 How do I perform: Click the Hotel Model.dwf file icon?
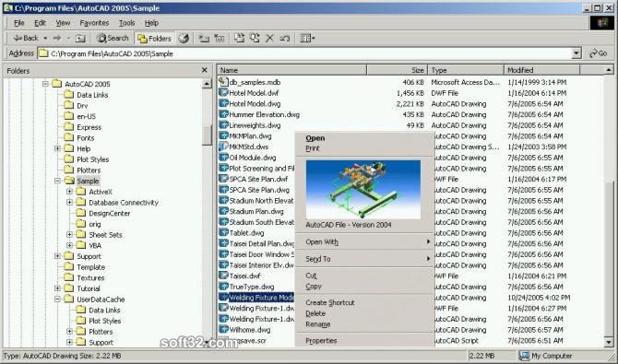223,92
